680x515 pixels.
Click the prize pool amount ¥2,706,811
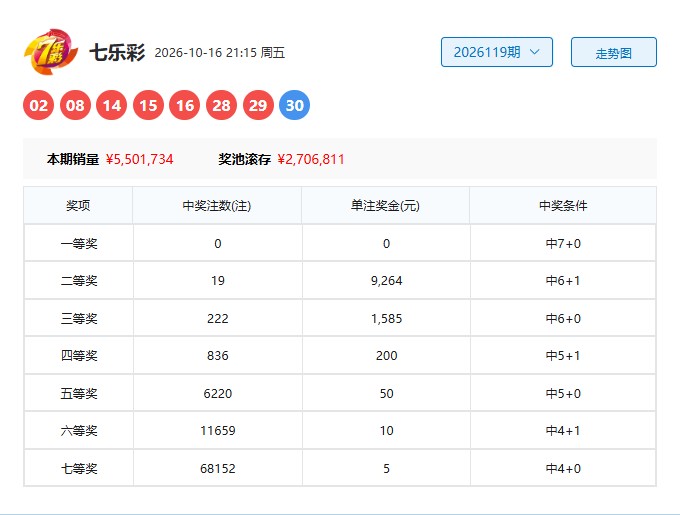click(311, 159)
